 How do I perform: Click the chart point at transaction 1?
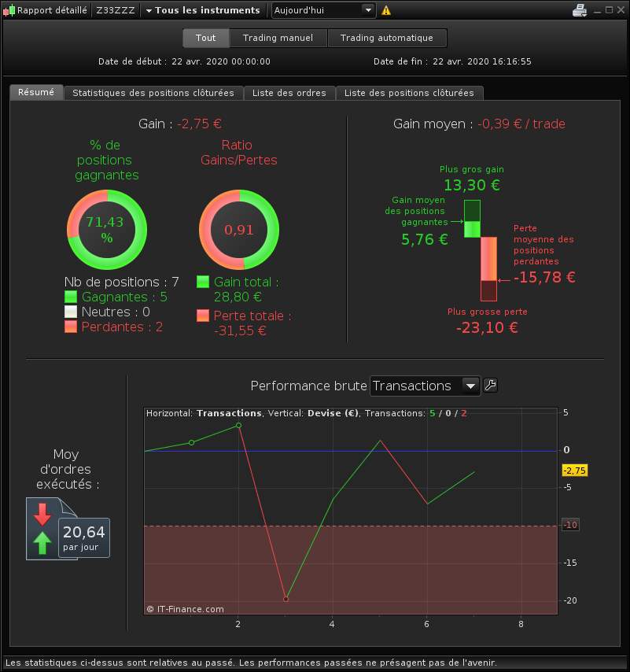coord(191,442)
